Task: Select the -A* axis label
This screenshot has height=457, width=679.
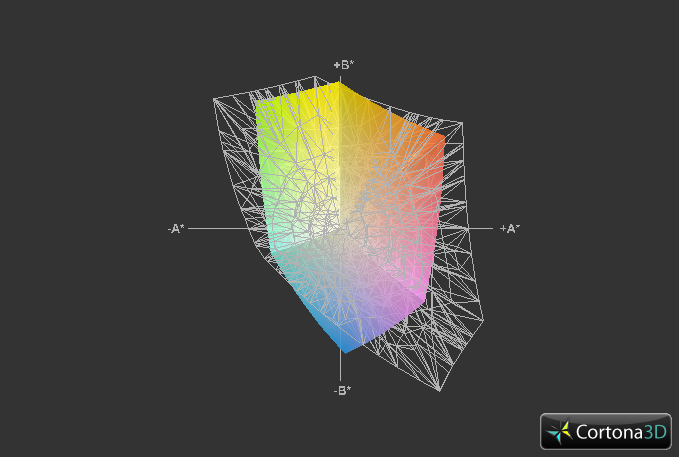Action: coord(176,228)
